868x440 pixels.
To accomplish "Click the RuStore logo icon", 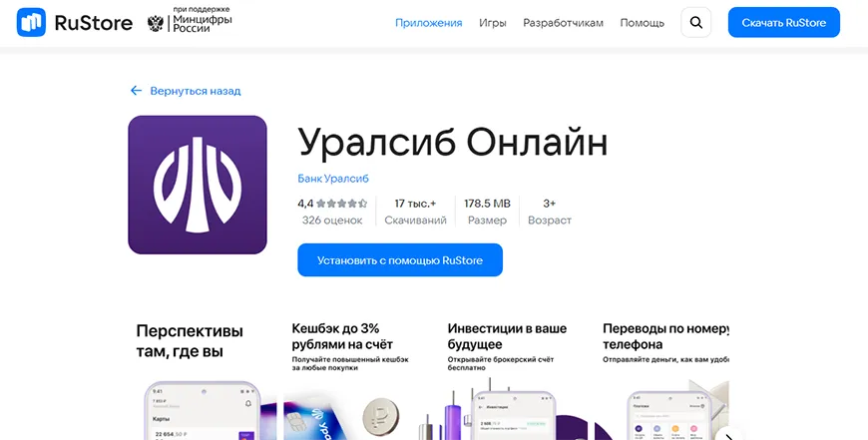I will pos(31,23).
